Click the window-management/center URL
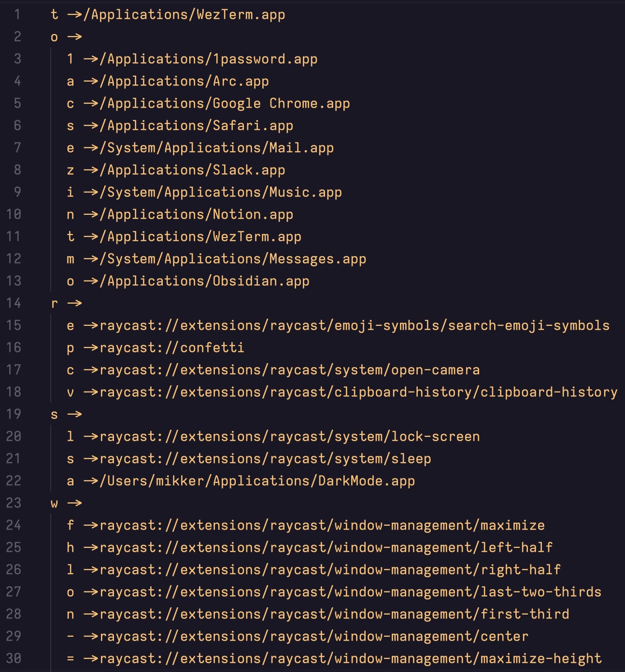Viewport: 625px width, 672px height. [314, 636]
